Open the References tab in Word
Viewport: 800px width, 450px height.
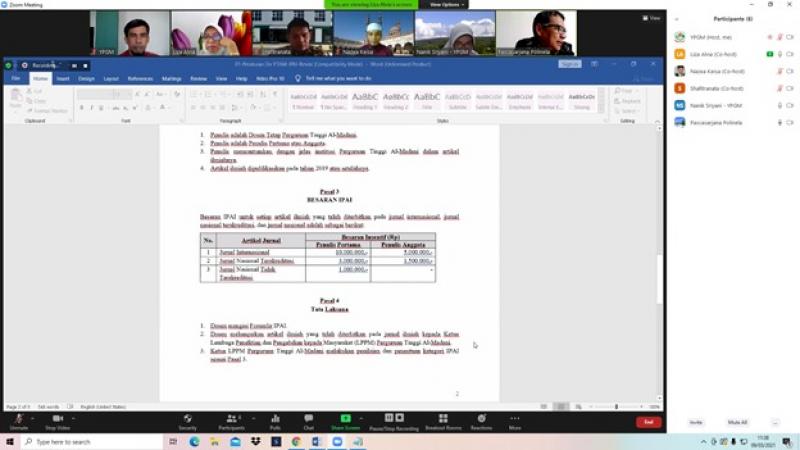(140, 78)
